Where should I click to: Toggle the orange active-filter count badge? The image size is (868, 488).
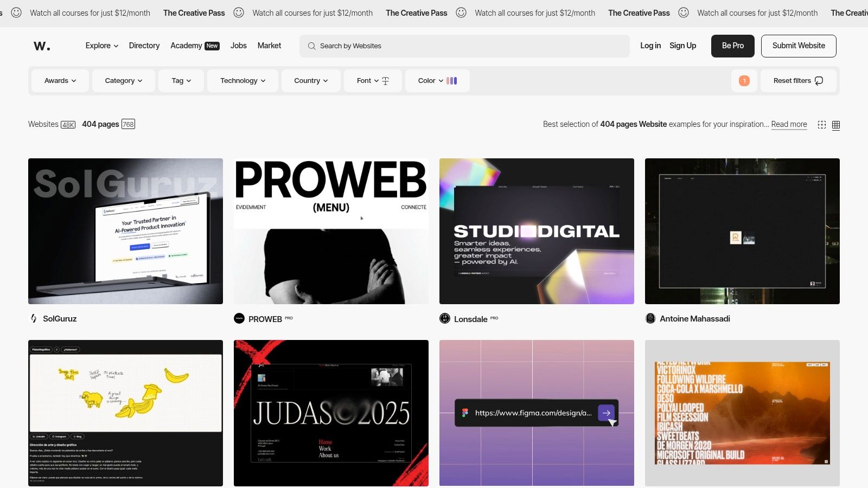click(x=744, y=80)
